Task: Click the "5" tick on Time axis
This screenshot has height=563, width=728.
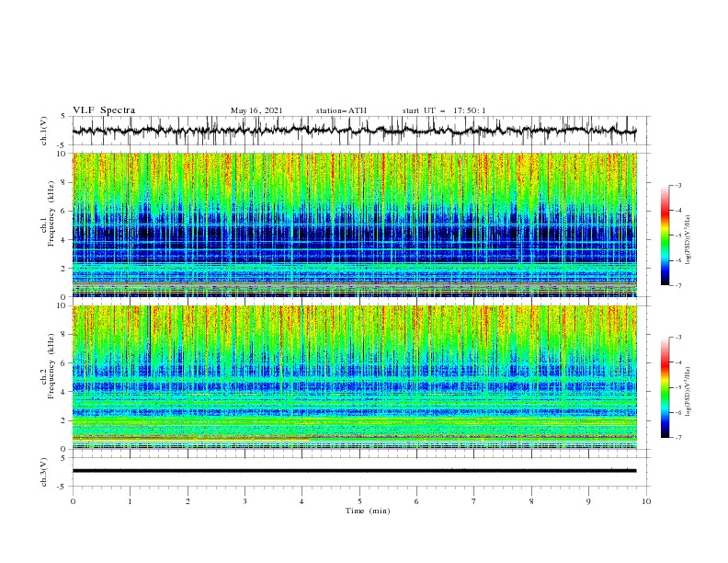Action: [359, 501]
